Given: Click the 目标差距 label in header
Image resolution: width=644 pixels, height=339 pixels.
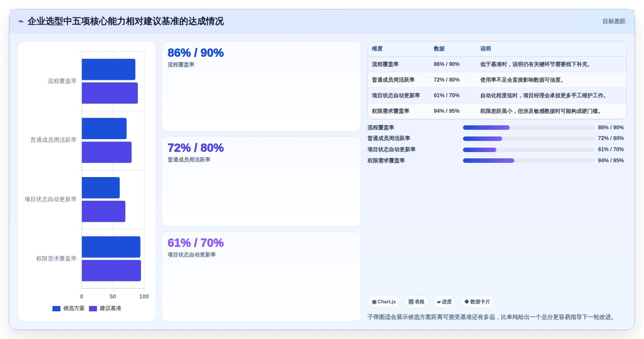Looking at the screenshot, I should [x=614, y=21].
